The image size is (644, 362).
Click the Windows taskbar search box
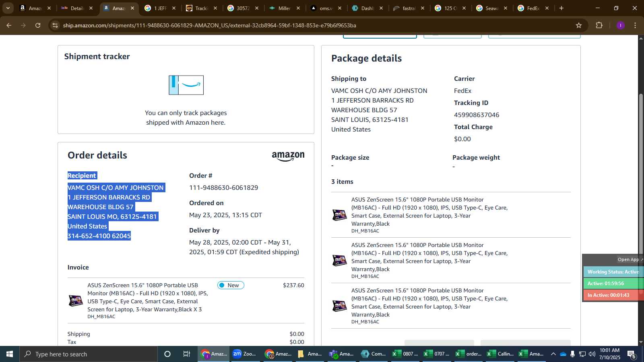point(89,354)
